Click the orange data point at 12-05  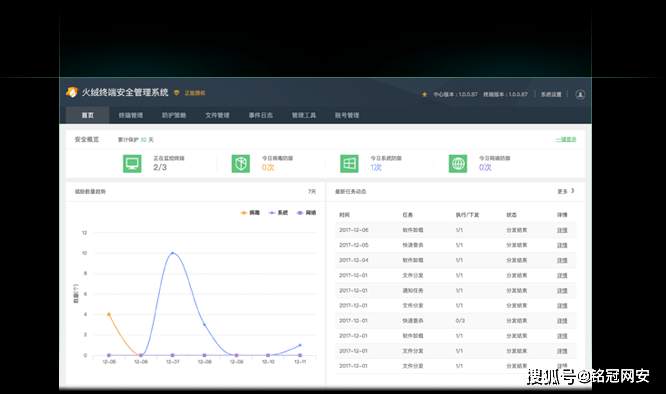[109, 315]
